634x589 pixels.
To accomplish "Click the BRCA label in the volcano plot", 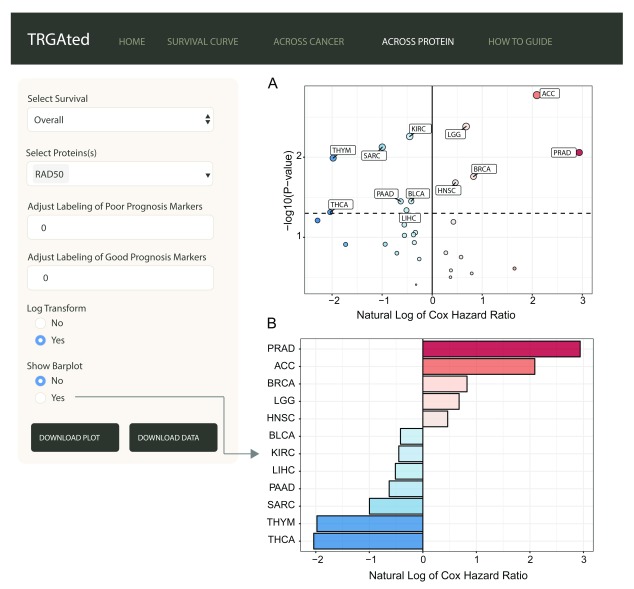I will pyautogui.click(x=484, y=169).
